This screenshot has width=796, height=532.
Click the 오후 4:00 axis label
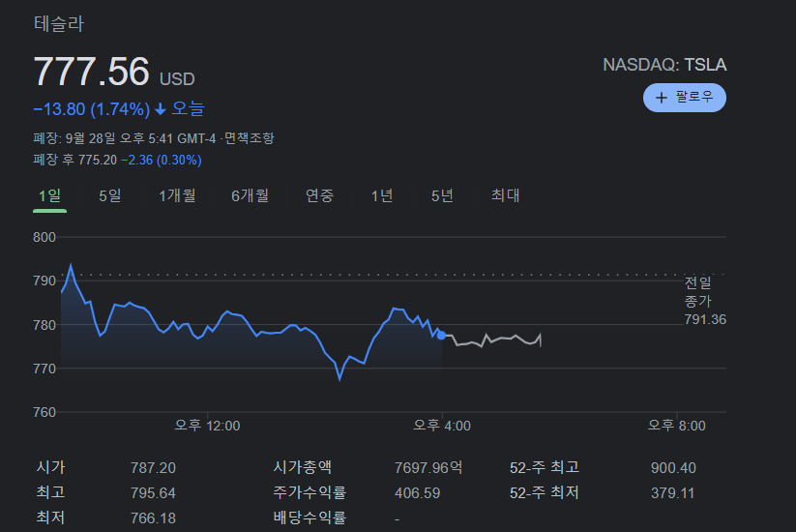[442, 426]
